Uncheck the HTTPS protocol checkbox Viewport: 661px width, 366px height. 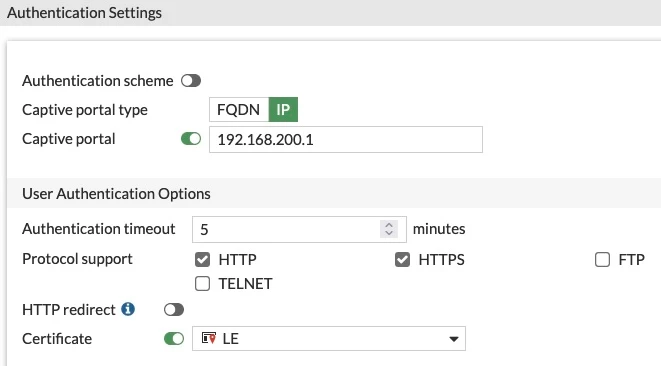(x=403, y=260)
